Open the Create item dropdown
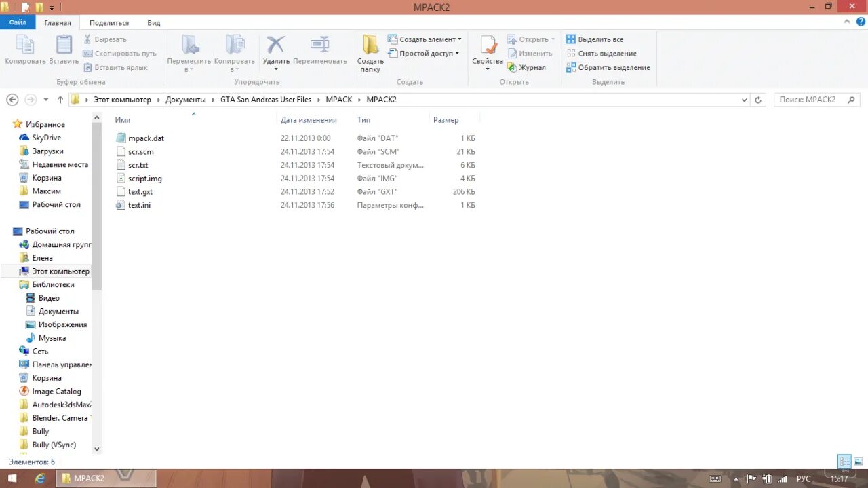Image resolution: width=868 pixels, height=488 pixels. coord(425,39)
